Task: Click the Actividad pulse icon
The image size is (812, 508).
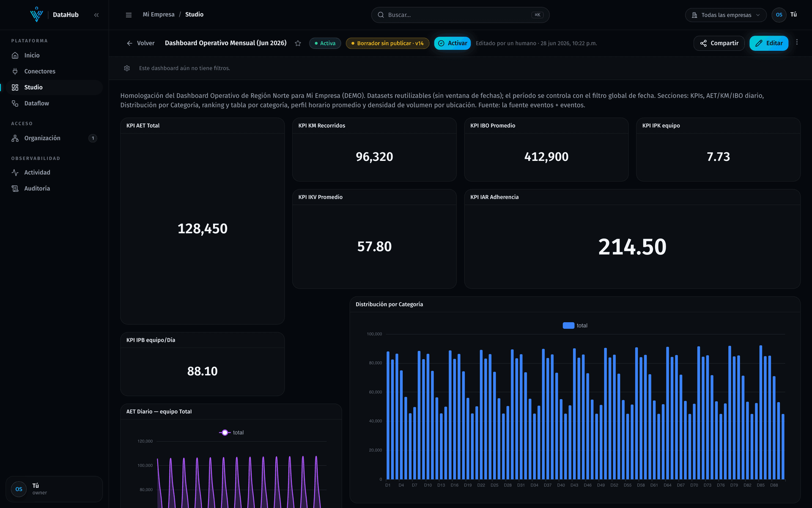Action: [x=15, y=172]
